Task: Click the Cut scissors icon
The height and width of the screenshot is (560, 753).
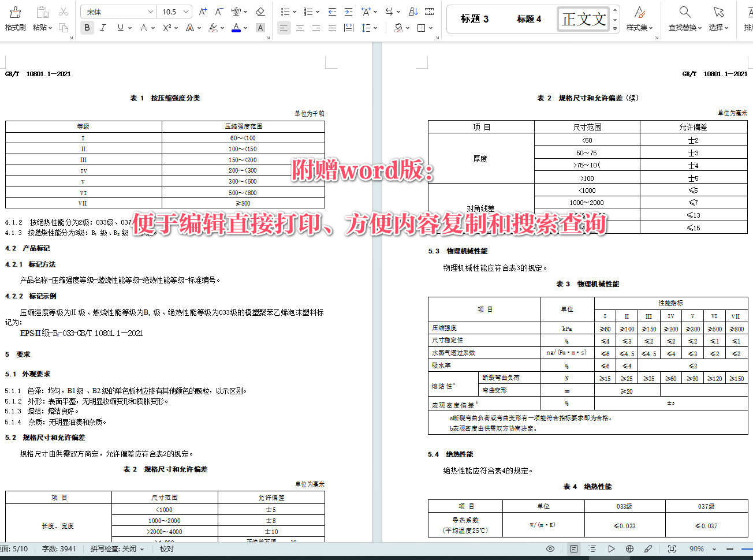Action: (64, 10)
